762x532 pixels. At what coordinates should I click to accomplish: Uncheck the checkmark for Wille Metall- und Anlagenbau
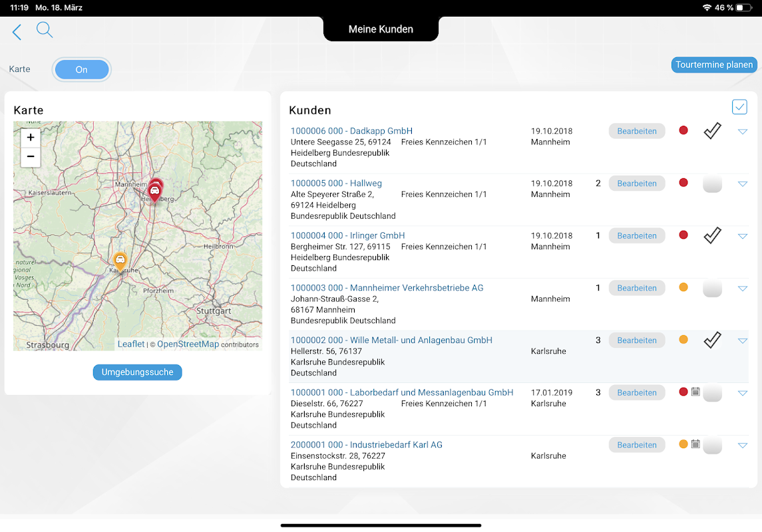click(713, 340)
